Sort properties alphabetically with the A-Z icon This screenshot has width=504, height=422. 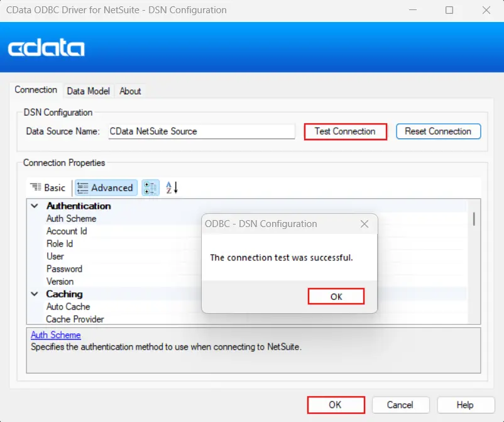pos(170,187)
